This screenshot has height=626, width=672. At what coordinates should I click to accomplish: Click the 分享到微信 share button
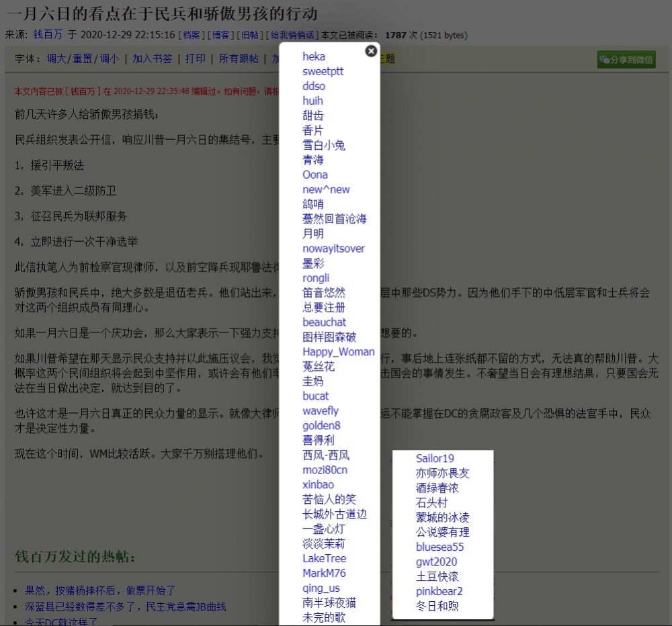tap(626, 59)
